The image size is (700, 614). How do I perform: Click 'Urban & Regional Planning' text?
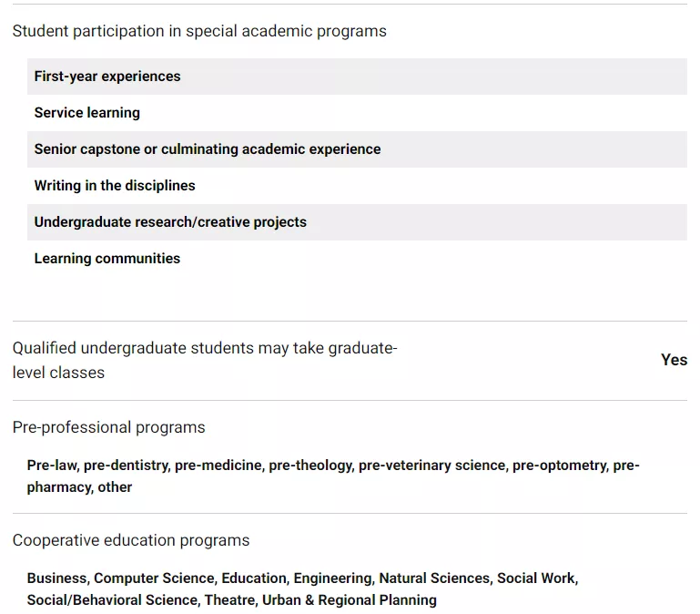(350, 600)
